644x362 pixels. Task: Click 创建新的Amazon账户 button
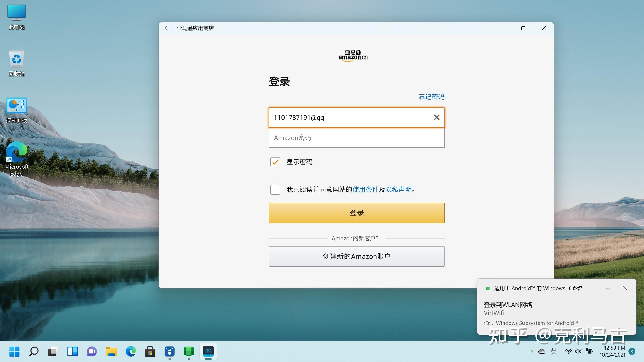pos(356,256)
